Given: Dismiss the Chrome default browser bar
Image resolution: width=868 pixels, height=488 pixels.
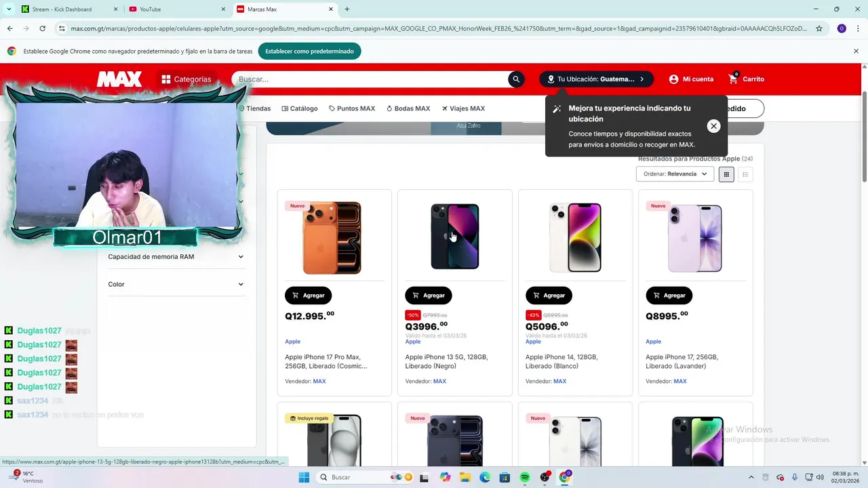Looking at the screenshot, I should tap(856, 51).
